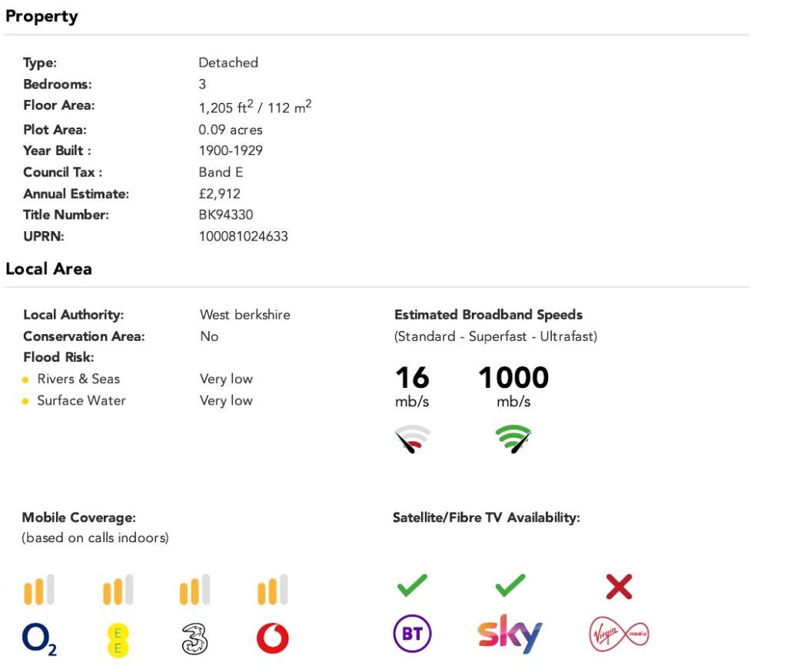Screen dimensions: 787x672
Task: Click the green checkmark above BT
Action: tap(412, 586)
